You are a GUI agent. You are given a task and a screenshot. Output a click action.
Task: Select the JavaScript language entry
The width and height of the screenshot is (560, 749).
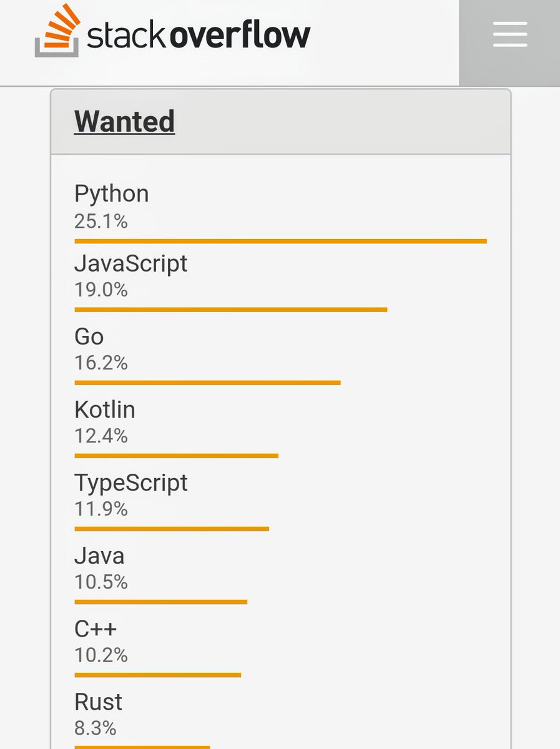tap(131, 264)
